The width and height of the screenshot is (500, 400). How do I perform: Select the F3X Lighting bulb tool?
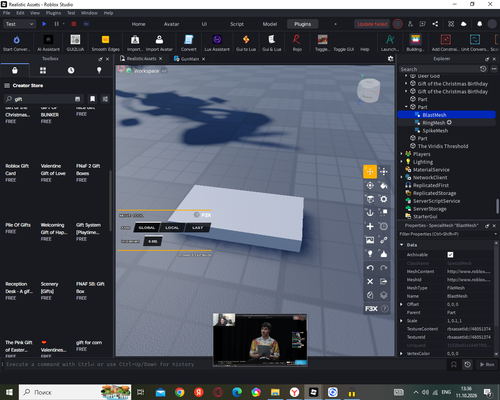point(370,254)
